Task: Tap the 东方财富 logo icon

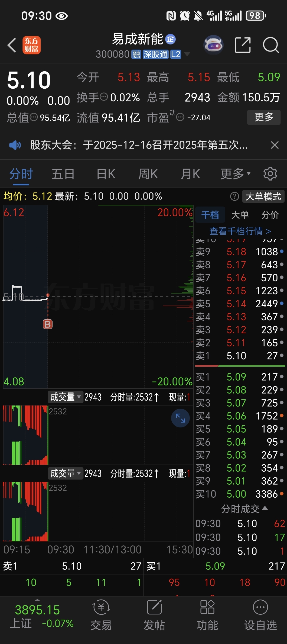Action: pos(32,45)
